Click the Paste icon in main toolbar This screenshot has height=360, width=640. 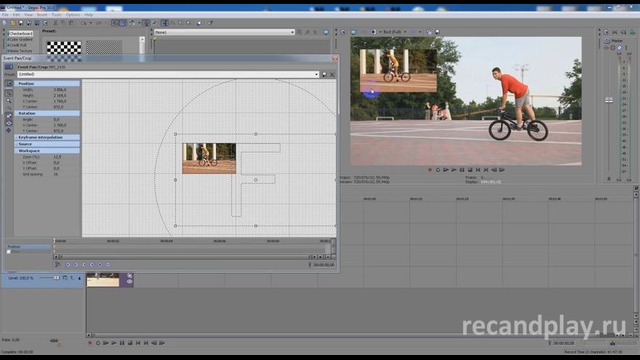click(71, 23)
